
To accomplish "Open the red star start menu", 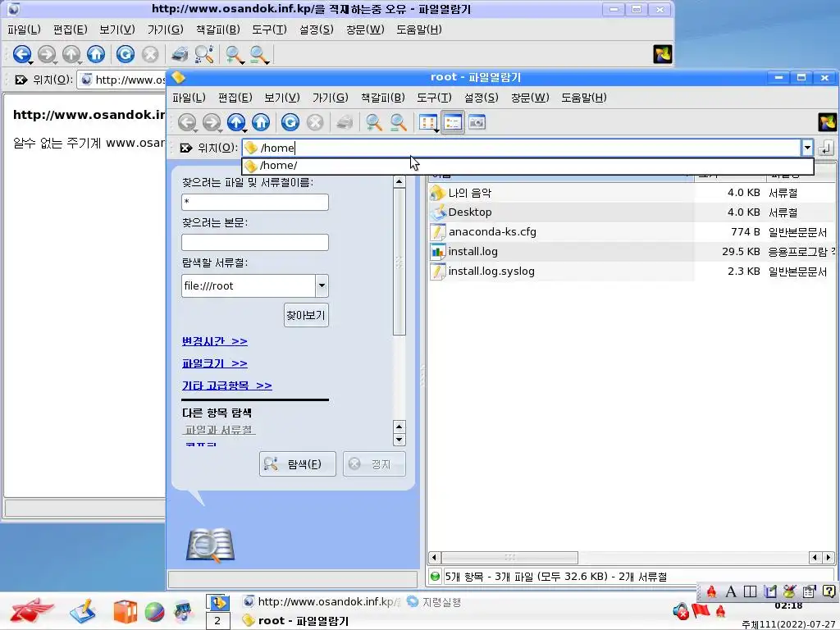I will (x=32, y=610).
